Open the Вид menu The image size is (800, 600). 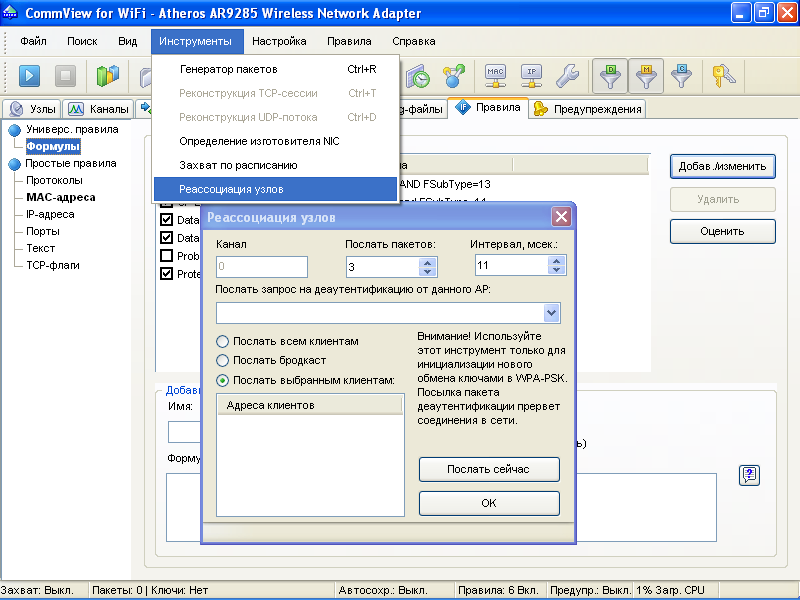coord(128,41)
